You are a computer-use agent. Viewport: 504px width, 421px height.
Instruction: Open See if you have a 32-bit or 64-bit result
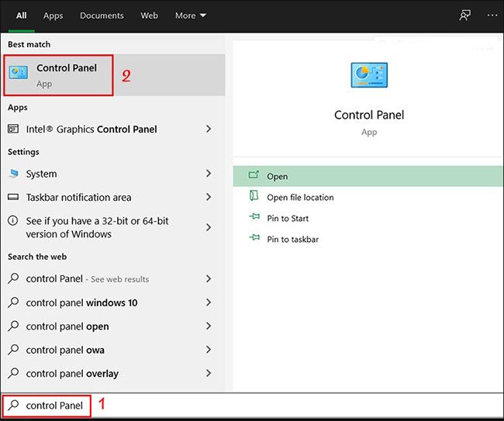click(x=113, y=227)
